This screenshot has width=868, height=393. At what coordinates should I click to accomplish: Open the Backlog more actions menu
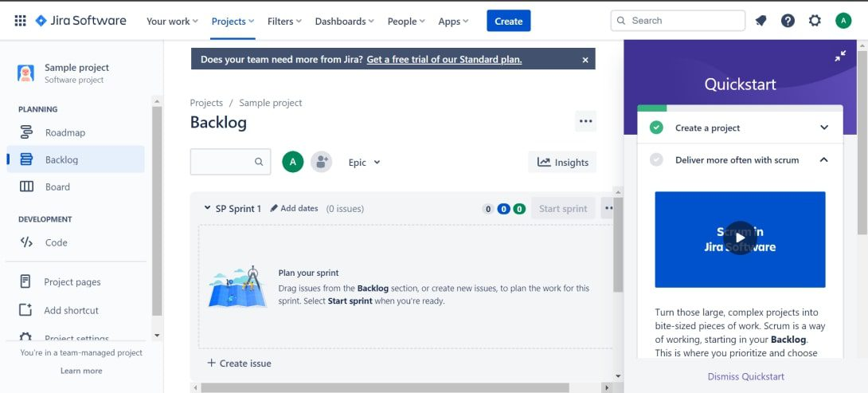pyautogui.click(x=585, y=121)
